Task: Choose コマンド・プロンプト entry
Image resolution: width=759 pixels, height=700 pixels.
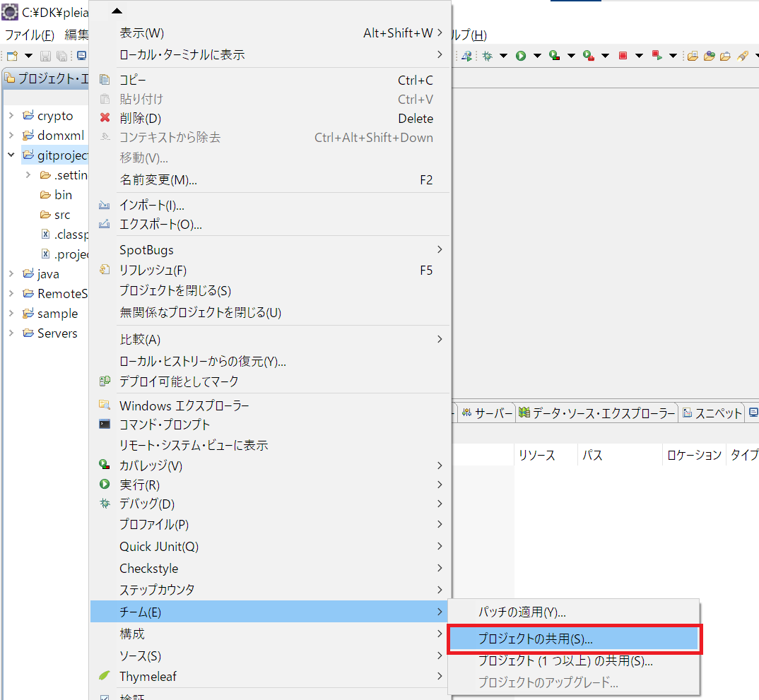Action: click(271, 425)
